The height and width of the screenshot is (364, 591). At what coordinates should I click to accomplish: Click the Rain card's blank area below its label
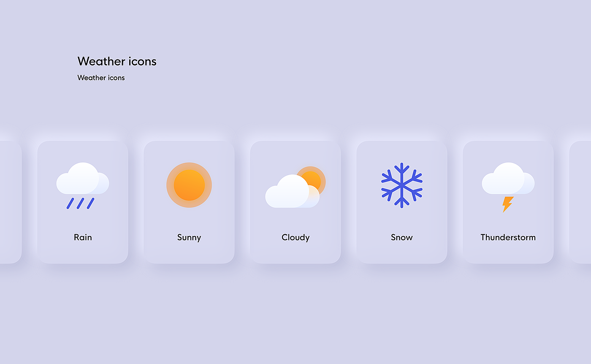pyautogui.click(x=83, y=253)
